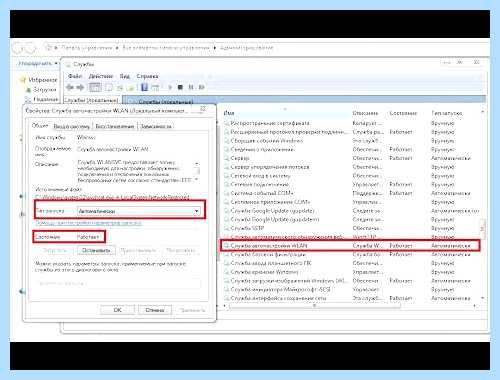Select Служба Google Update (gupdatem) row
The width and height of the screenshot is (500, 380).
coord(351,219)
